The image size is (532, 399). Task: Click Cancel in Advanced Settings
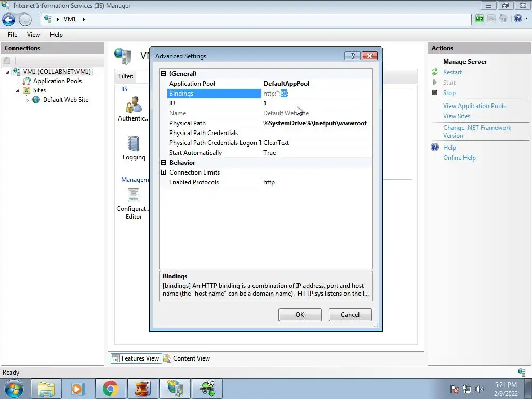pyautogui.click(x=350, y=314)
